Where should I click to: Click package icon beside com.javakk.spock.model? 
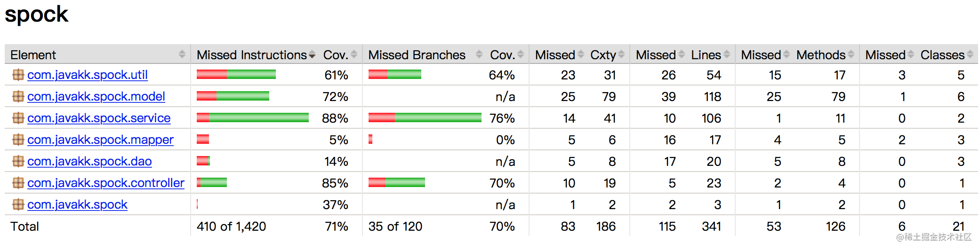click(x=18, y=96)
